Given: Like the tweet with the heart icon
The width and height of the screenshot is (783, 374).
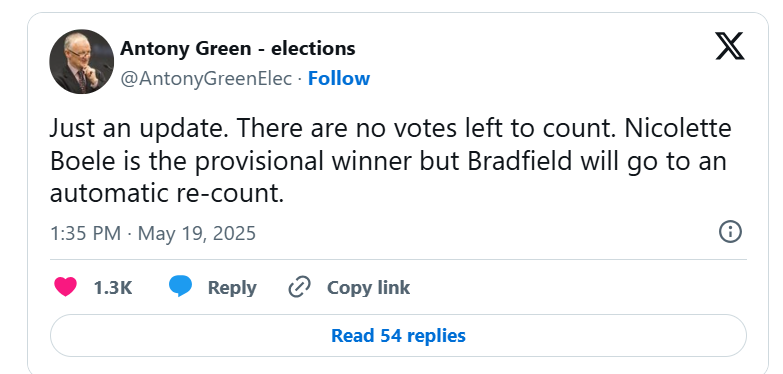Looking at the screenshot, I should click(x=65, y=287).
